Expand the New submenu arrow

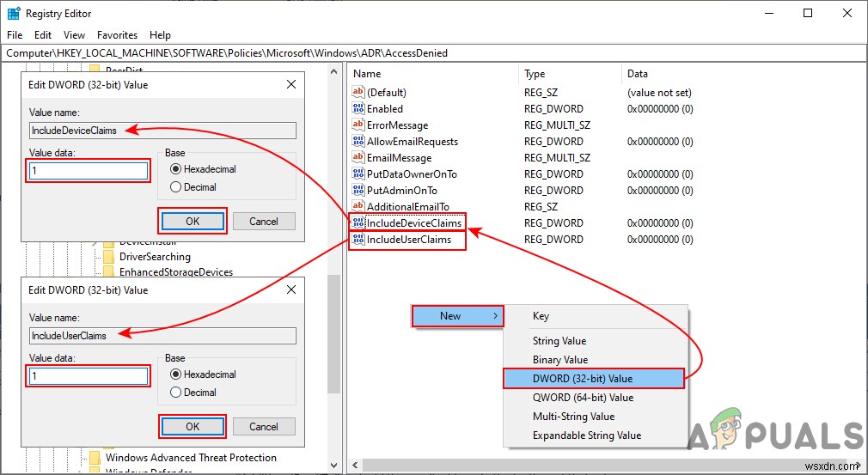click(x=495, y=316)
